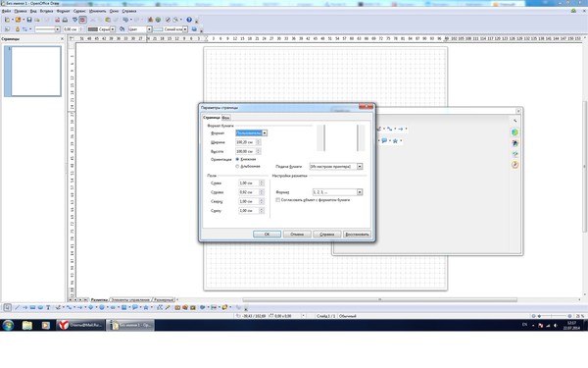588x368 pixels.
Task: Open Help via blue question mark icon
Action: (x=189, y=20)
